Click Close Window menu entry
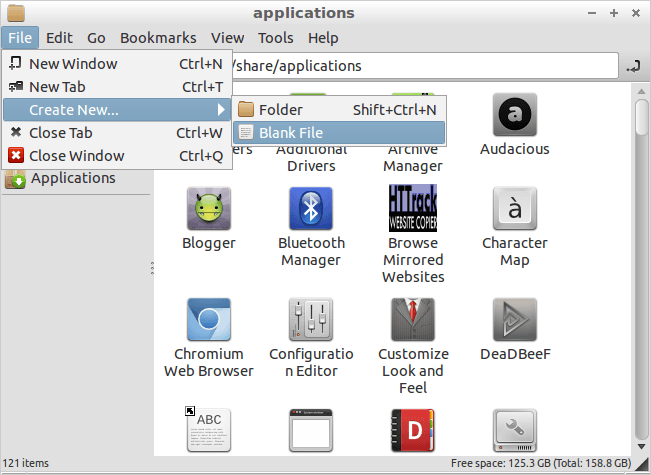Image resolution: width=651 pixels, height=475 pixels. click(x=117, y=156)
